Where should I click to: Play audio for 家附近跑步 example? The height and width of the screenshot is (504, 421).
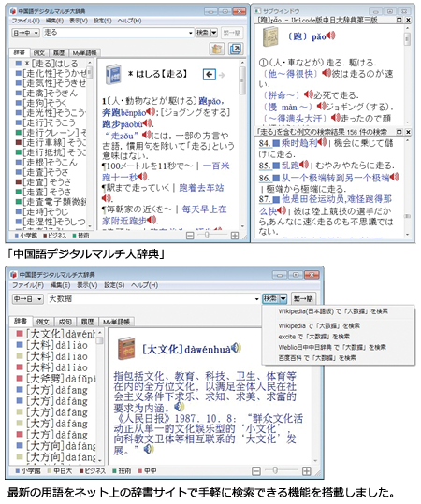[x=152, y=220]
